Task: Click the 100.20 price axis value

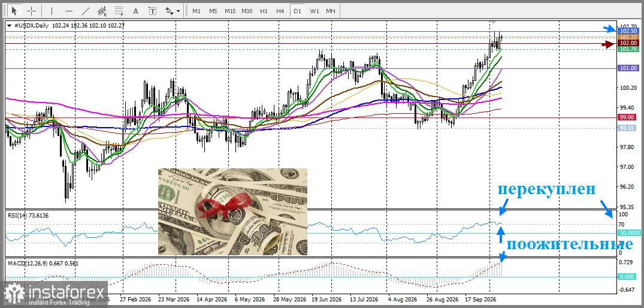Action: tap(628, 88)
